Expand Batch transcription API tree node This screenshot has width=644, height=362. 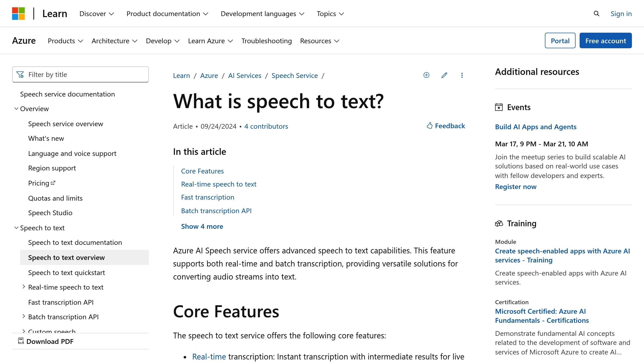24,316
